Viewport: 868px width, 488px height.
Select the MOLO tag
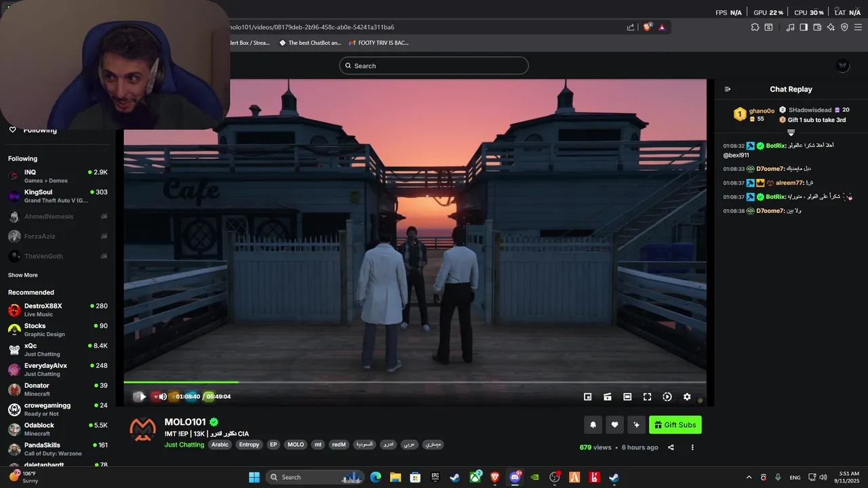coord(296,445)
